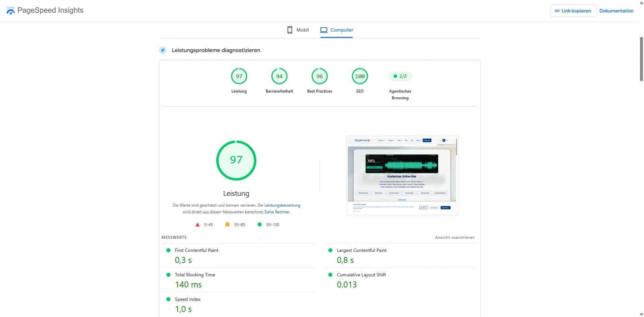The height and width of the screenshot is (317, 644).
Task: Click the PageSpeed Insights logo icon
Action: coord(11,11)
